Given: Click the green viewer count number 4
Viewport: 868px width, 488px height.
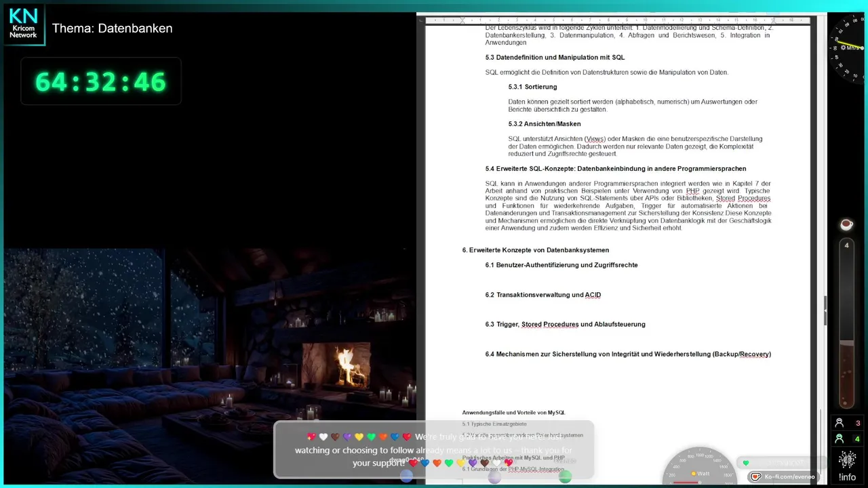Looking at the screenshot, I should [x=858, y=439].
